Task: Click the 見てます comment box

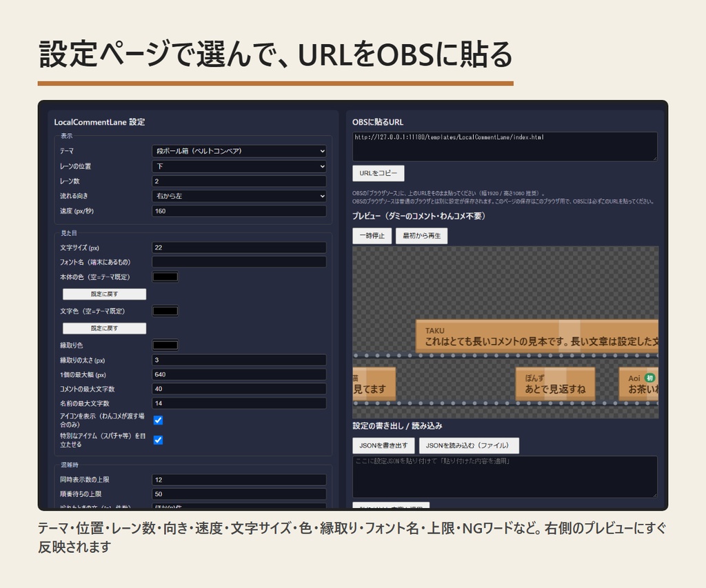Action: [374, 384]
